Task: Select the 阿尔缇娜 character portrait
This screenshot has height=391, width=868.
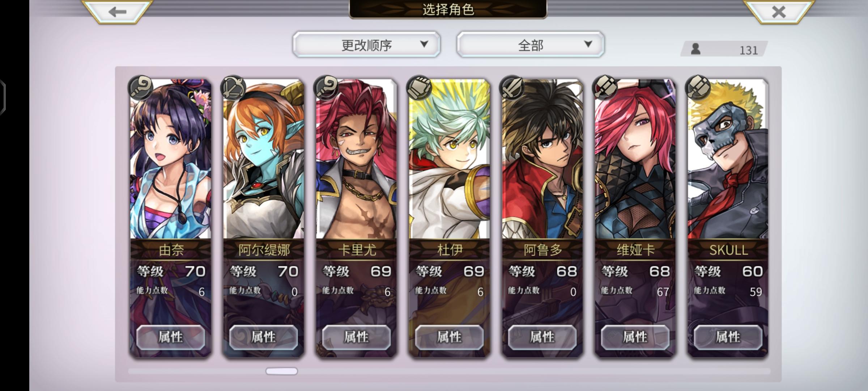Action: coord(264,159)
